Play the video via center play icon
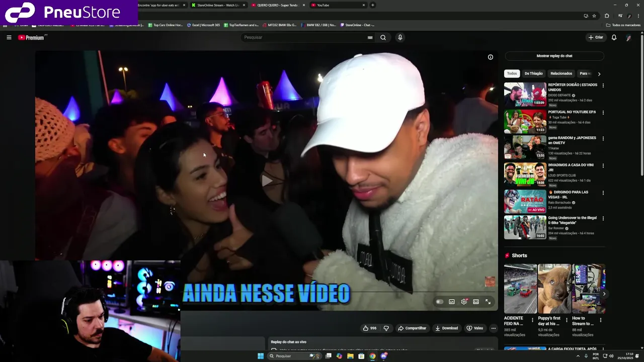Image resolution: width=644 pixels, height=362 pixels. coord(266,180)
